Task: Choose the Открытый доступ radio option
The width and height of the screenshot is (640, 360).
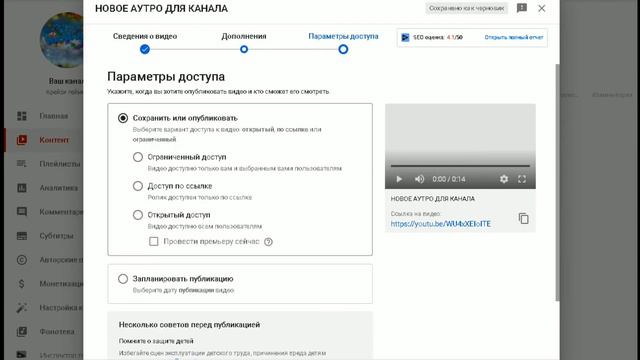Action: click(138, 215)
